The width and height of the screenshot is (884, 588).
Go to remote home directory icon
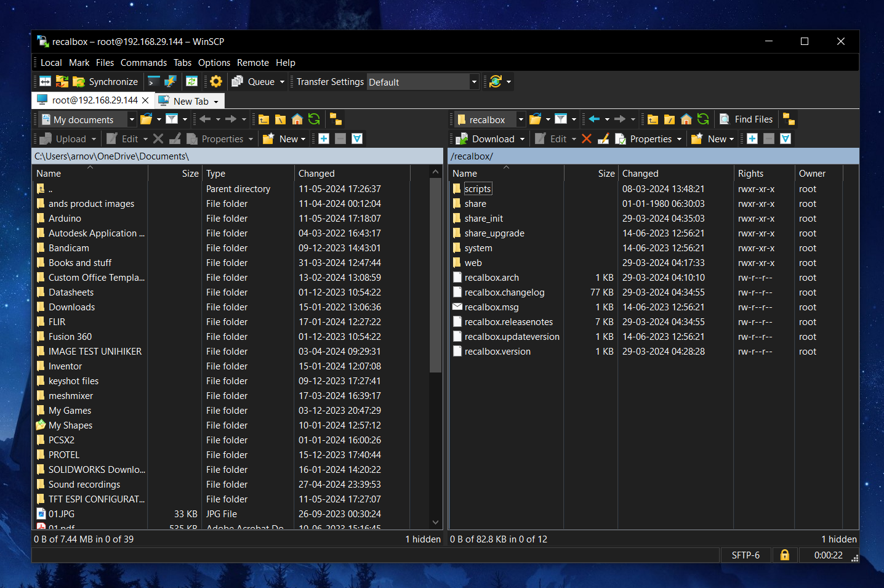(686, 119)
